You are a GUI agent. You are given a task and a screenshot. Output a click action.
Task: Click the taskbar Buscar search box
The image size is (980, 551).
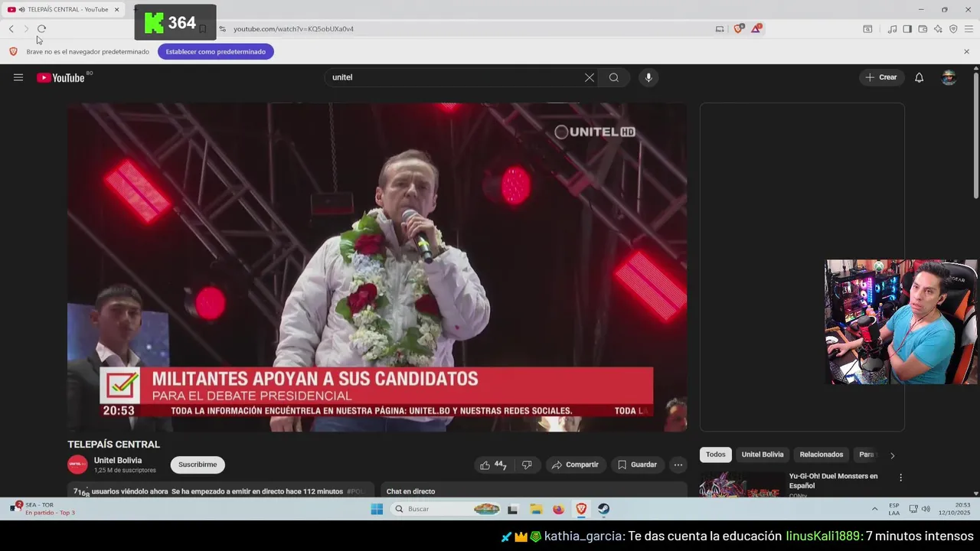coord(446,509)
